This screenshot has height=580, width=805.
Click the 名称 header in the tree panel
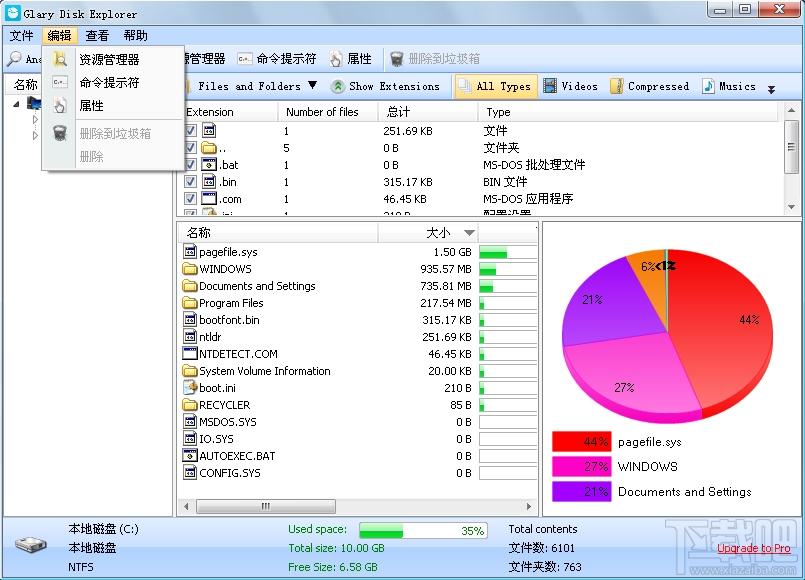(x=26, y=84)
